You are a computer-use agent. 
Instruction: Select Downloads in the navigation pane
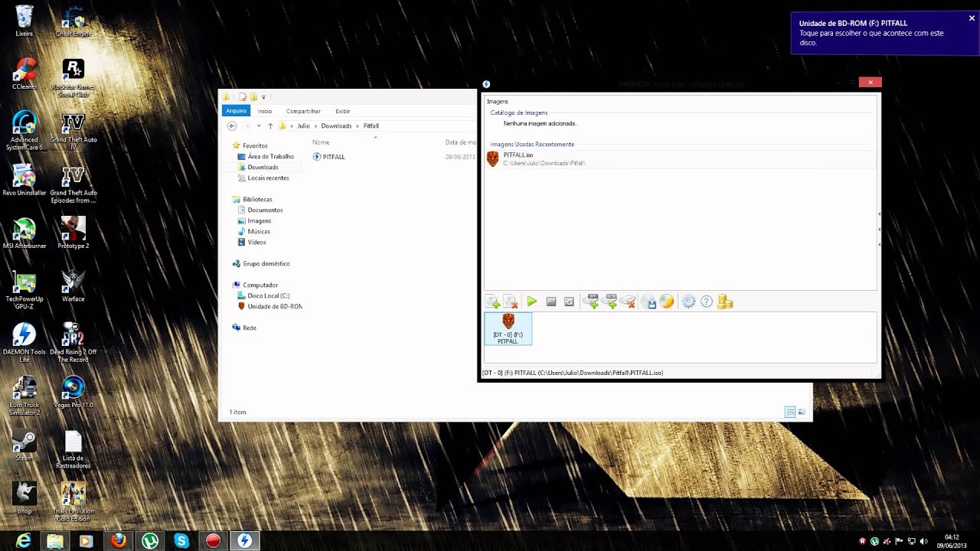click(x=263, y=167)
